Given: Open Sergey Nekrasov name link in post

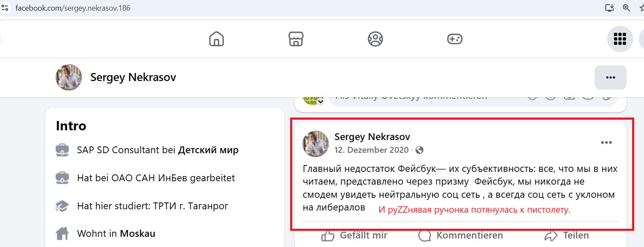Looking at the screenshot, I should point(373,137).
